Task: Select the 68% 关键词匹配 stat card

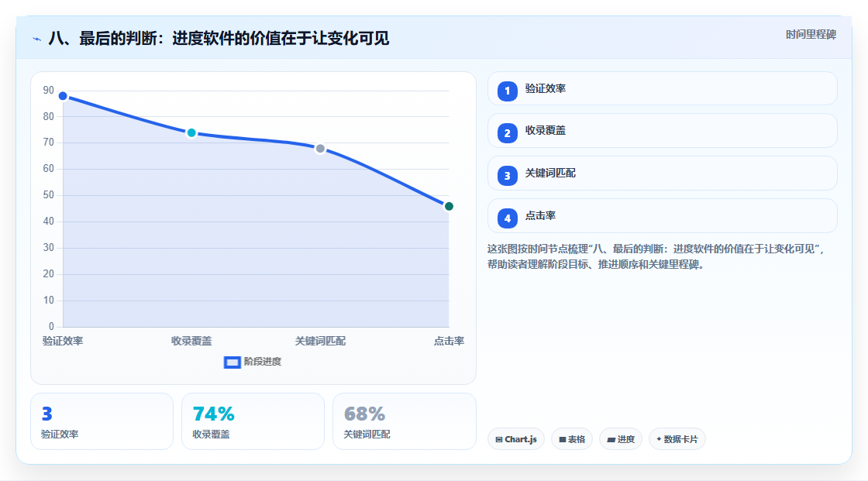Action: (x=404, y=421)
